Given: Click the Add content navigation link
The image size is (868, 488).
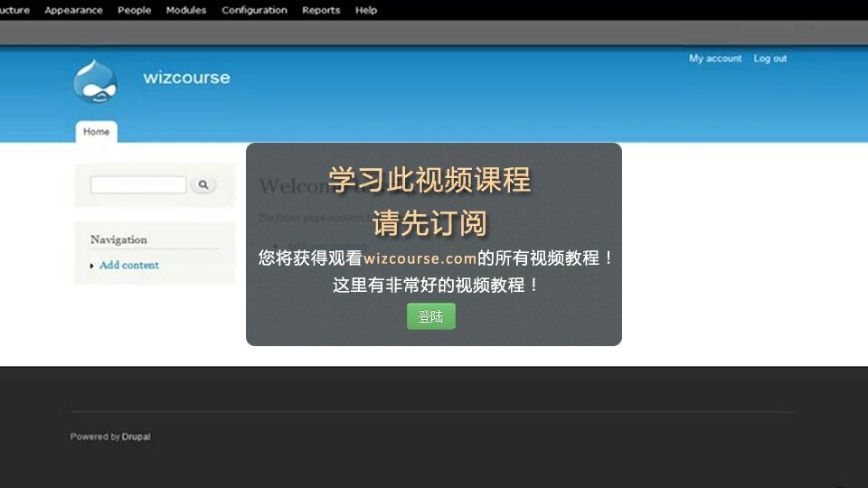Looking at the screenshot, I should 129,265.
